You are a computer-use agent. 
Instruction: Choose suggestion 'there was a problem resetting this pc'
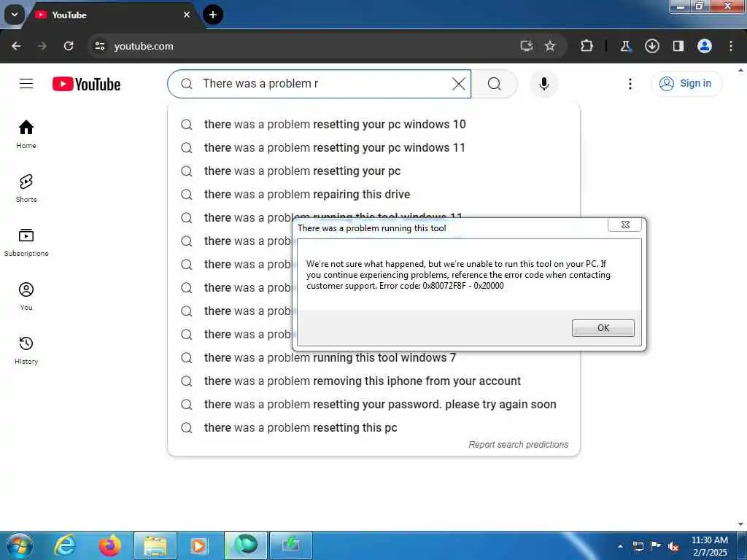tap(373, 427)
